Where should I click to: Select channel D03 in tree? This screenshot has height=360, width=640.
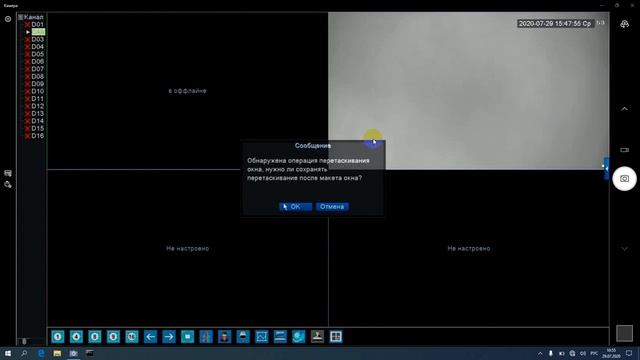pyautogui.click(x=37, y=40)
